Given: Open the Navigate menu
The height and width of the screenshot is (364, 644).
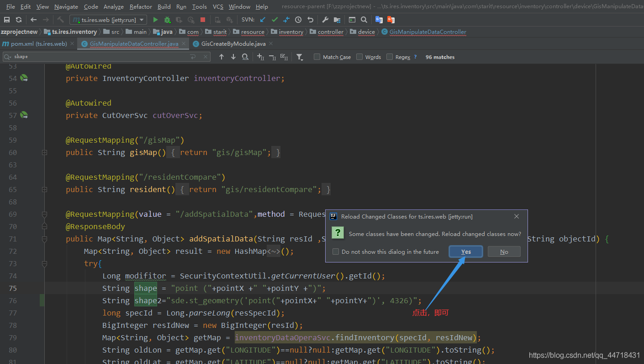Looking at the screenshot, I should [66, 7].
